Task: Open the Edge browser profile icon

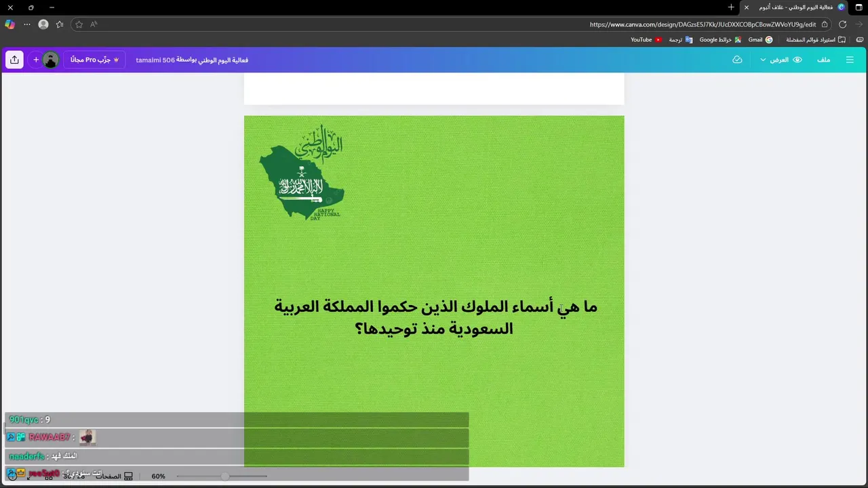Action: [x=43, y=24]
